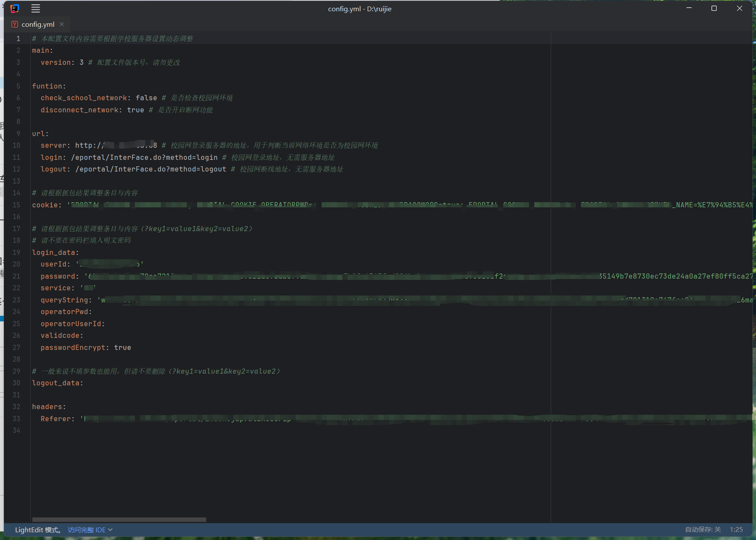The height and width of the screenshot is (540, 756).
Task: Click the 1:25 cursor position indicator
Action: (736, 530)
